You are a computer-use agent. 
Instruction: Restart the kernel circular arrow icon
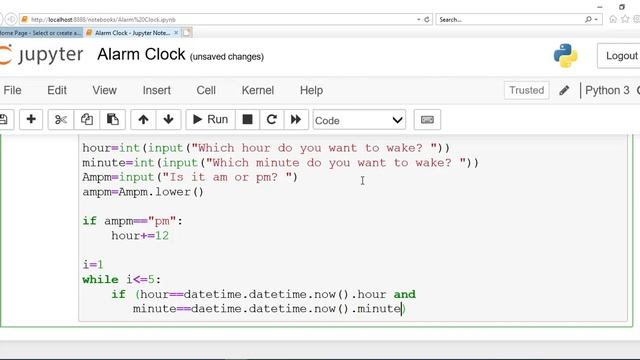pyautogui.click(x=272, y=120)
